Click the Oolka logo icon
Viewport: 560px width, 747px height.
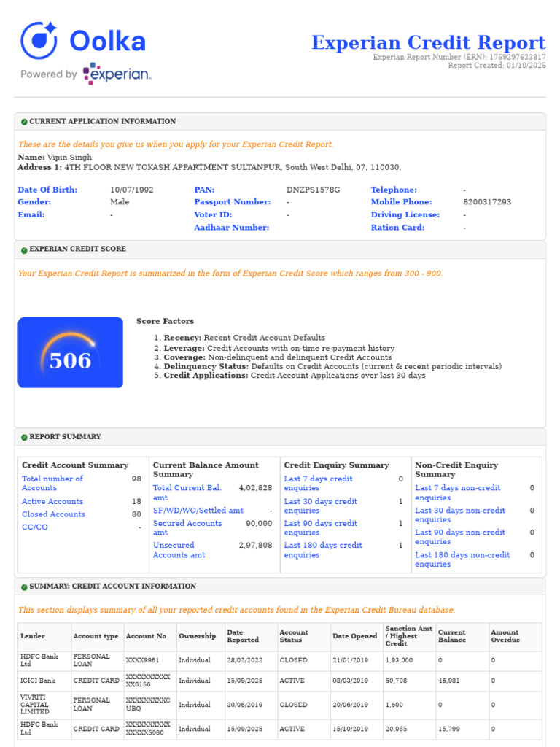click(x=39, y=40)
